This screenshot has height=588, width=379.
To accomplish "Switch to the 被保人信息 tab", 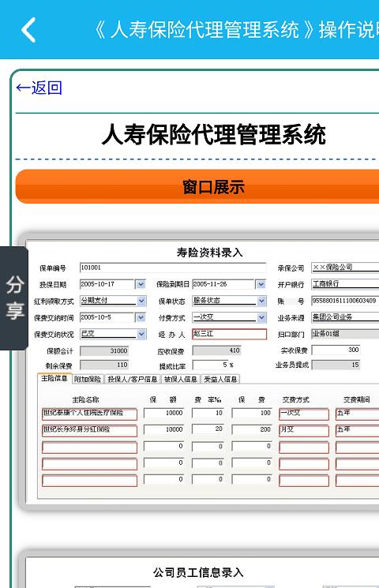I will pyautogui.click(x=181, y=379).
